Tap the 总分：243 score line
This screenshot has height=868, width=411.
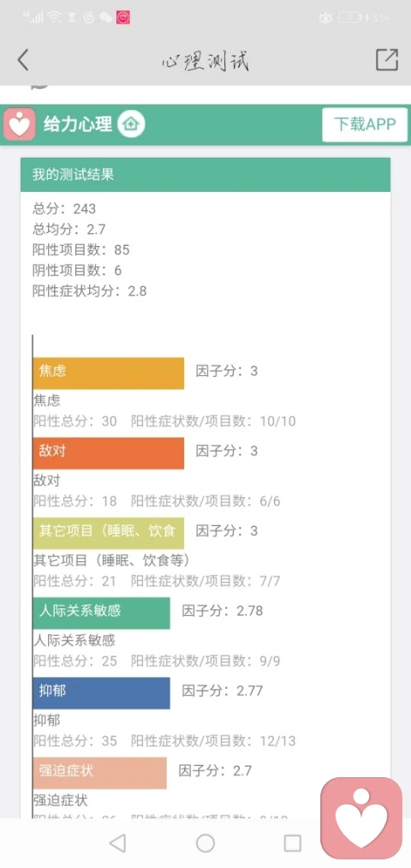tap(64, 209)
